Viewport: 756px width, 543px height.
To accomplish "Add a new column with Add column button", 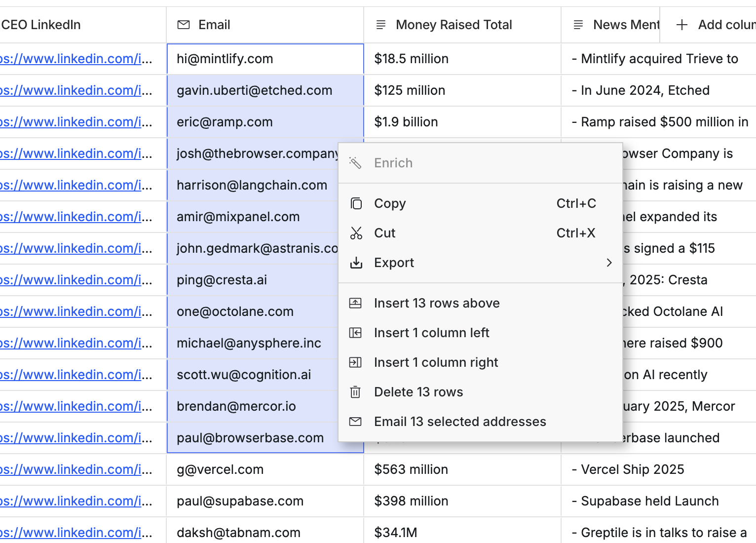I will click(x=708, y=25).
